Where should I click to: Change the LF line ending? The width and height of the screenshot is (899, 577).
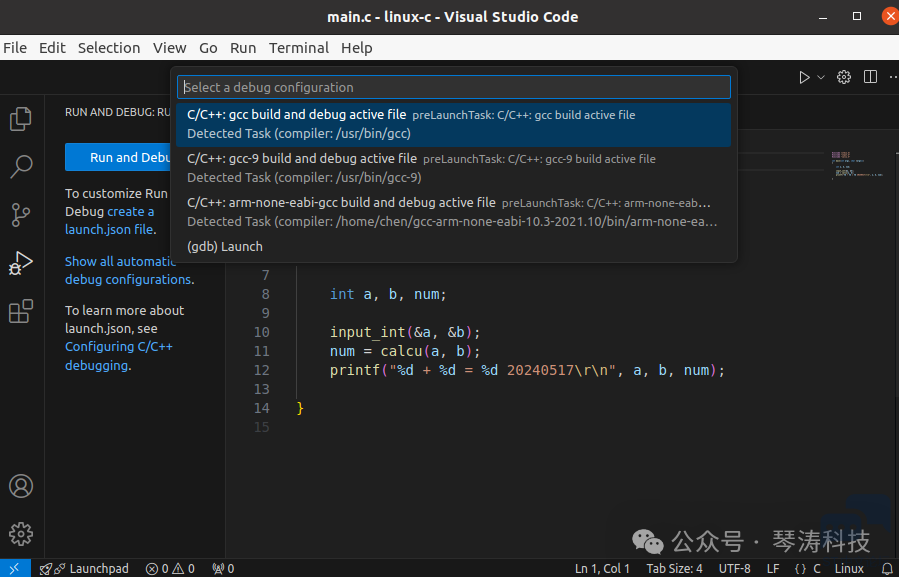click(x=773, y=568)
